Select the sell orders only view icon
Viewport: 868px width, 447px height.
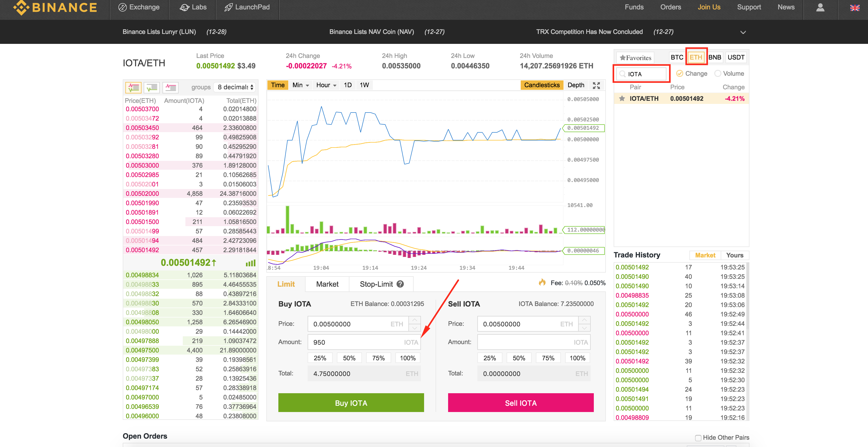tap(171, 87)
